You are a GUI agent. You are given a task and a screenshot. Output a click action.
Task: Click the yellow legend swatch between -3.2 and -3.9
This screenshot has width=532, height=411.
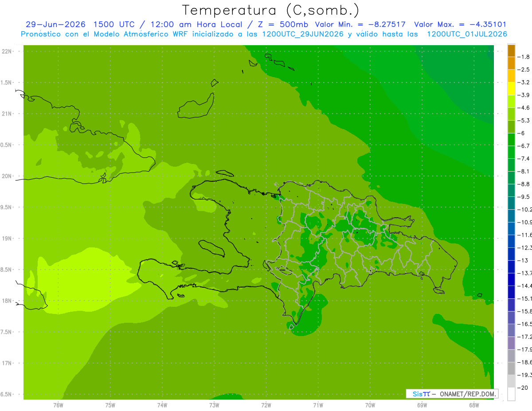coord(511,89)
